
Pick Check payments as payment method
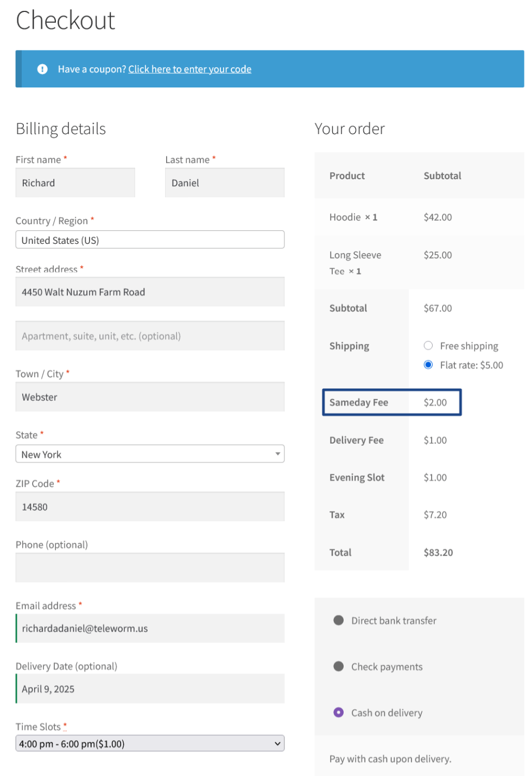(x=339, y=666)
